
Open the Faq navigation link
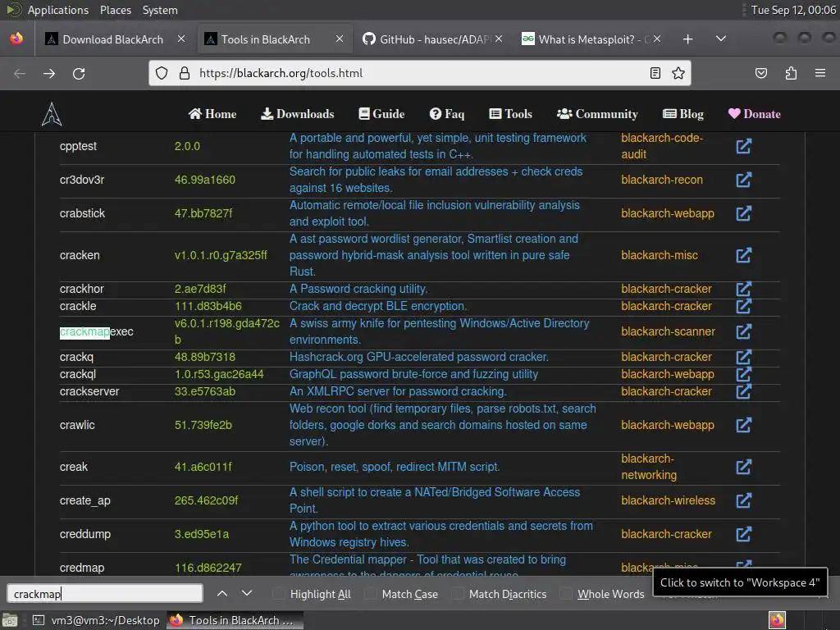[447, 113]
